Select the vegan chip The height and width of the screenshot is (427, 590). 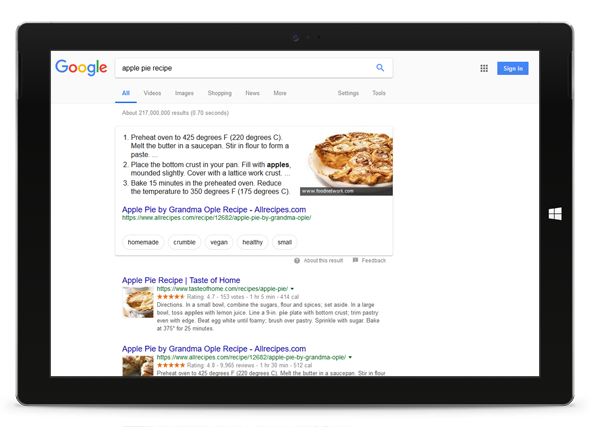pyautogui.click(x=219, y=242)
